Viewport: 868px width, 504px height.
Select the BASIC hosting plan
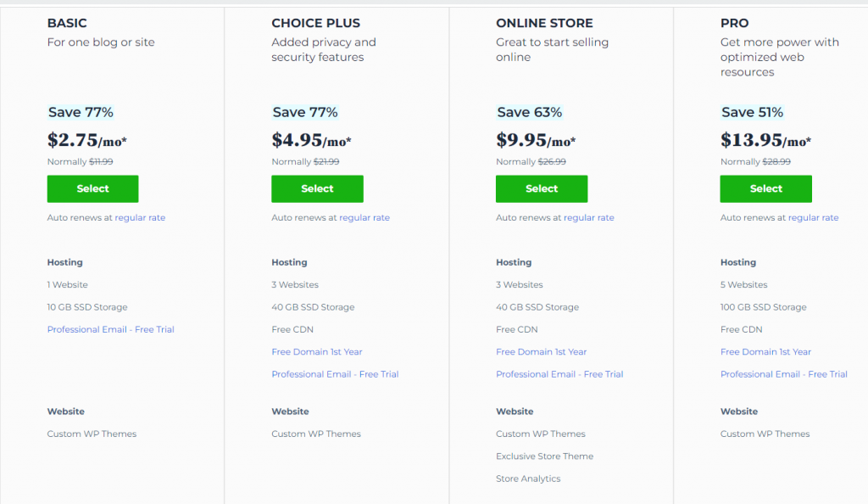[x=92, y=189]
